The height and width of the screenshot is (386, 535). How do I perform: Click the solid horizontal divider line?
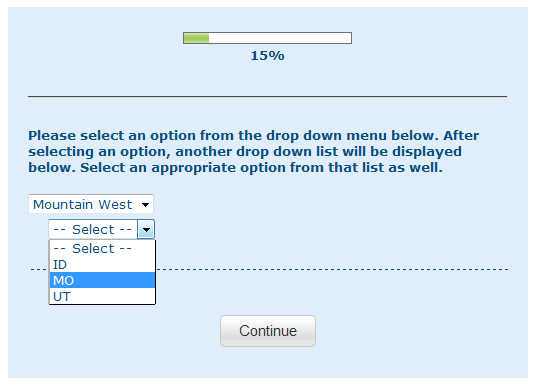268,97
